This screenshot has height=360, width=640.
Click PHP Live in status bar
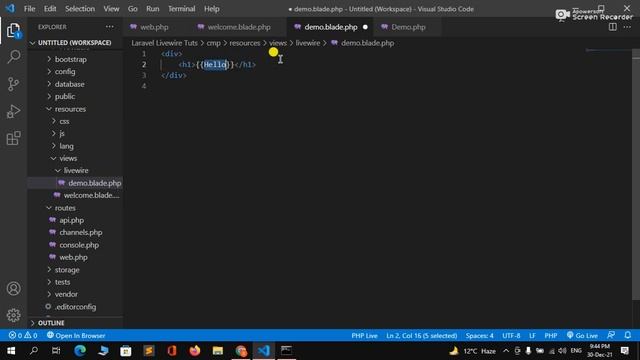point(364,336)
